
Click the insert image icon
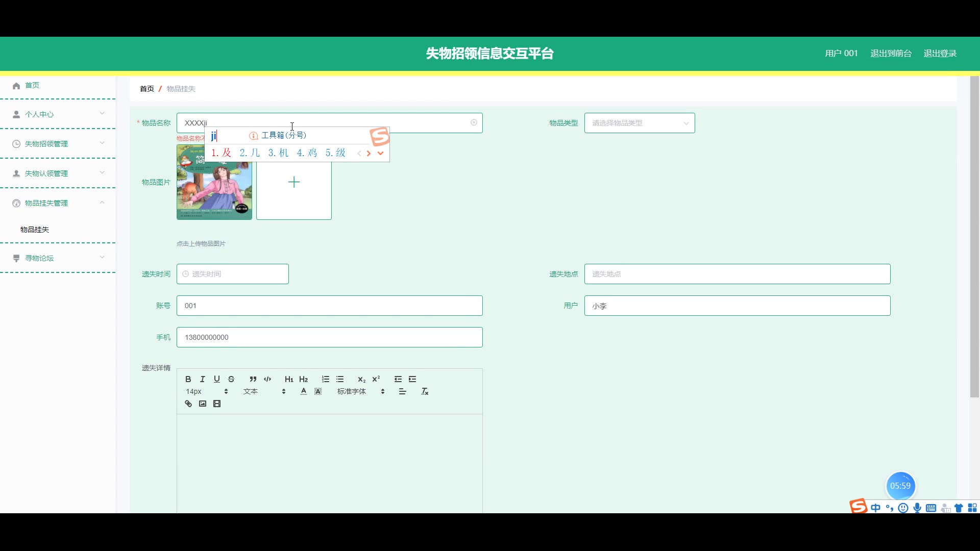pyautogui.click(x=203, y=404)
